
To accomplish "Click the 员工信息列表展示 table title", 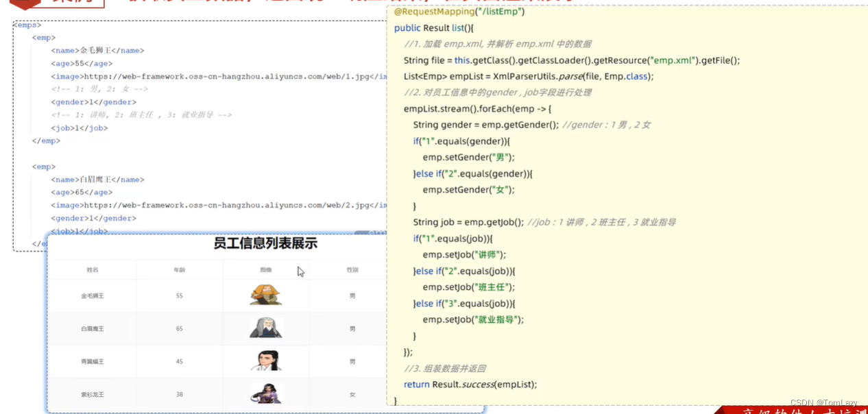I will pos(265,243).
